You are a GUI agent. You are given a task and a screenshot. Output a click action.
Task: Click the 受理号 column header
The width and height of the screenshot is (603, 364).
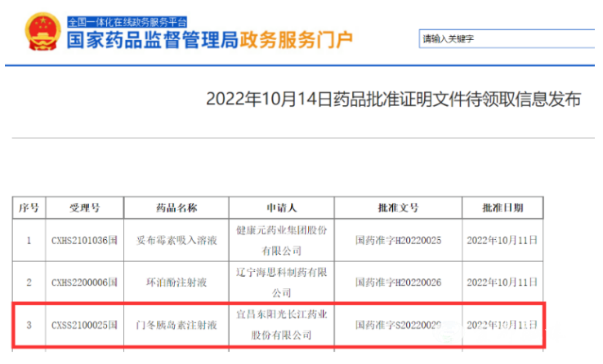(84, 208)
